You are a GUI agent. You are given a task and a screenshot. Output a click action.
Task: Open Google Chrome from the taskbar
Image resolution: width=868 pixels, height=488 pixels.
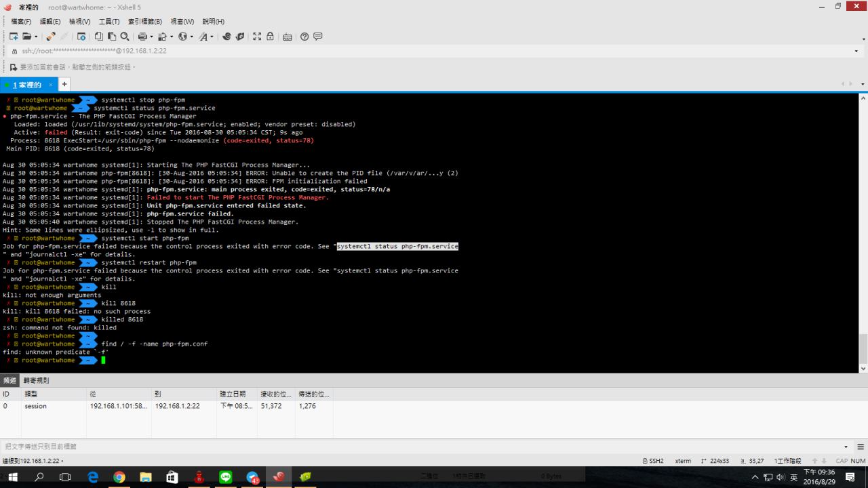119,477
